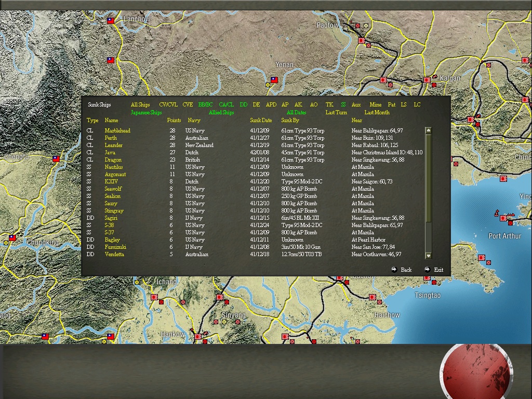Viewport: 532px width, 399px height.
Task: Select the Last Month date filter
Action: (x=377, y=112)
